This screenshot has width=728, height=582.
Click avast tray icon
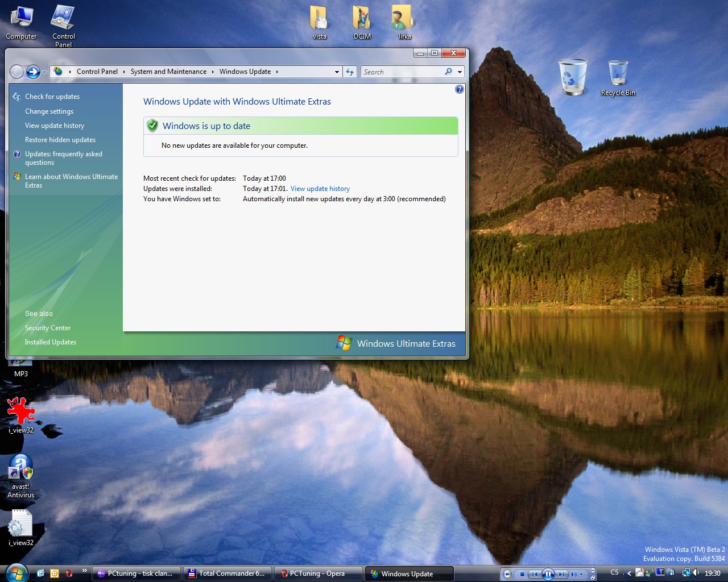coord(671,573)
